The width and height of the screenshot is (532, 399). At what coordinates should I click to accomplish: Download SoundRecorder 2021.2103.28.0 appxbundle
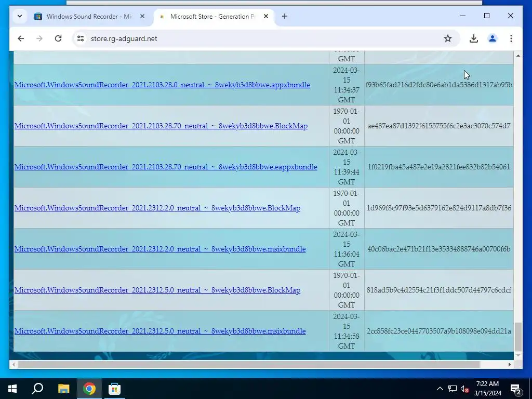coord(162,85)
